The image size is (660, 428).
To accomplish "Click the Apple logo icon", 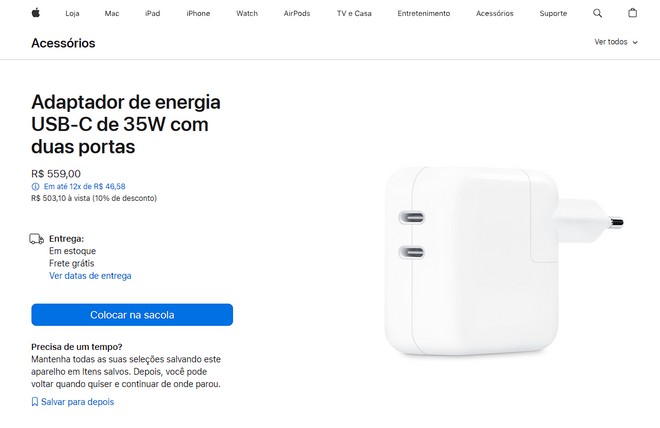I will (36, 13).
